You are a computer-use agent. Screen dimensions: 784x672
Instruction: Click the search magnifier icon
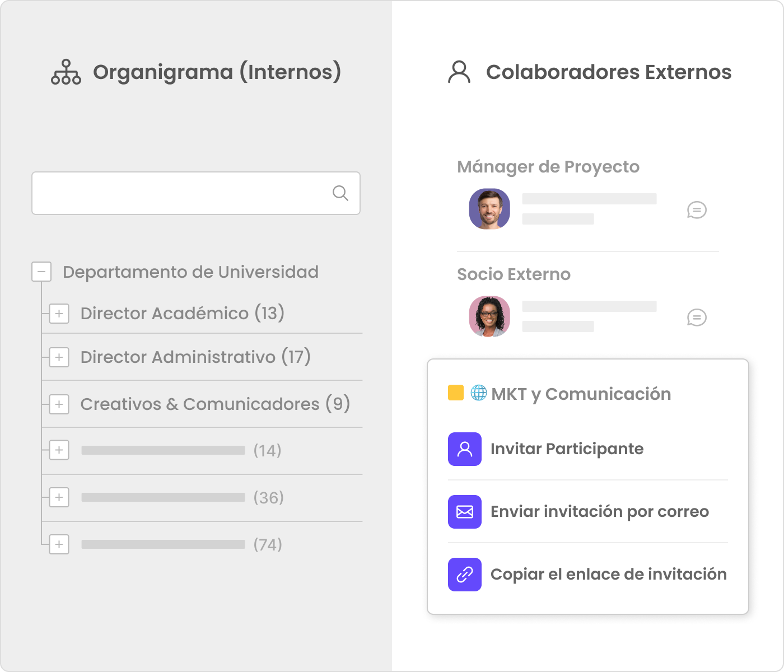(340, 193)
